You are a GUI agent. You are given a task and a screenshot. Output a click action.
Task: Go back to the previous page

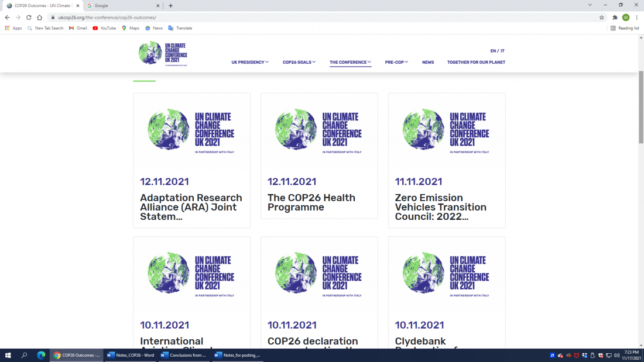[8, 17]
